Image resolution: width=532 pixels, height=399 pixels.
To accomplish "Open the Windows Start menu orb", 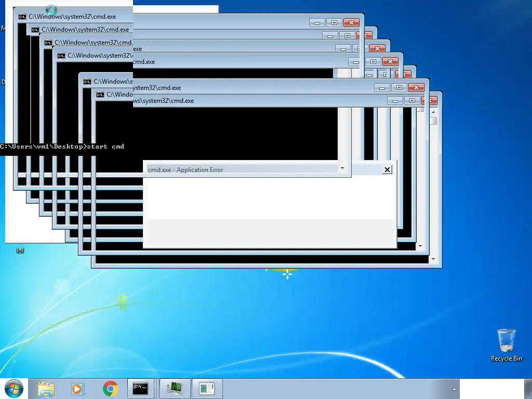I will click(14, 389).
